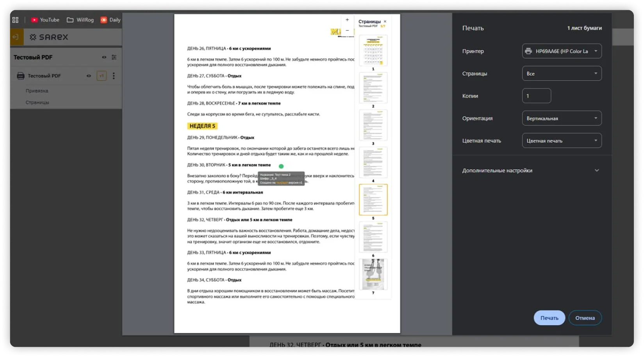Click the Отмена button

[x=585, y=318]
